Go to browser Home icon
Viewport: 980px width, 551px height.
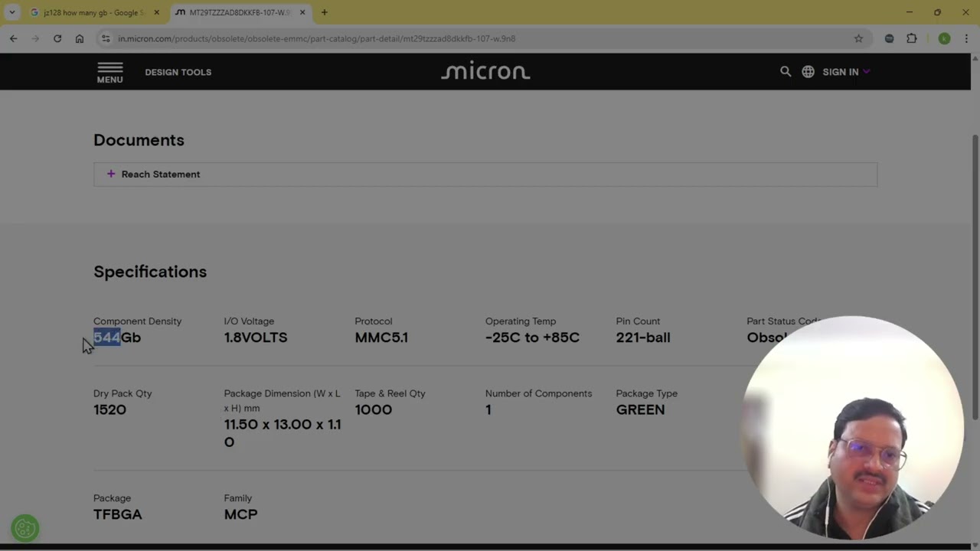point(80,38)
